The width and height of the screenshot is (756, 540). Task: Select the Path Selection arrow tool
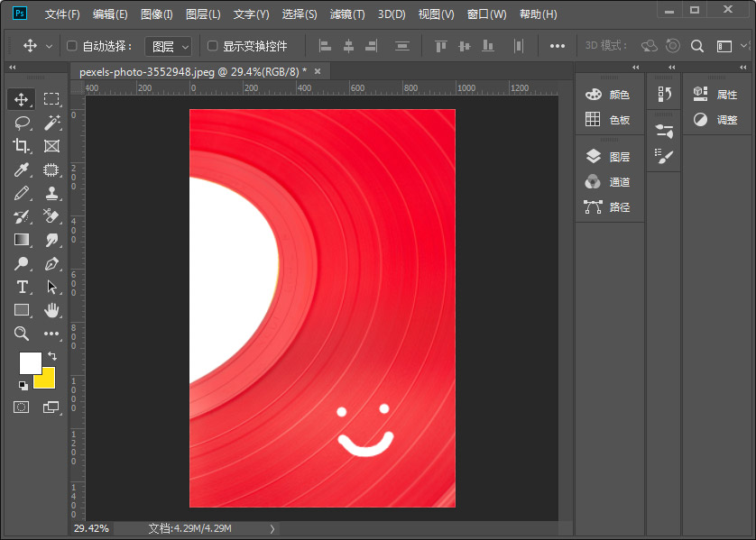51,287
